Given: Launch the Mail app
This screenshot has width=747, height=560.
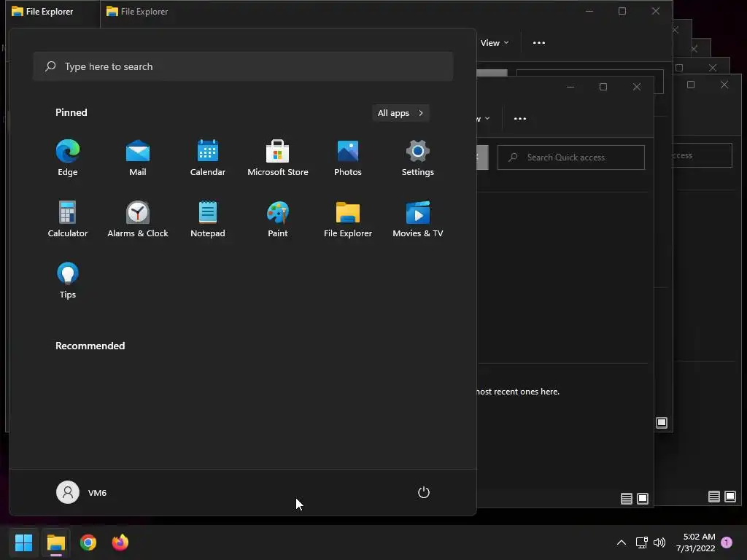Looking at the screenshot, I should click(138, 158).
